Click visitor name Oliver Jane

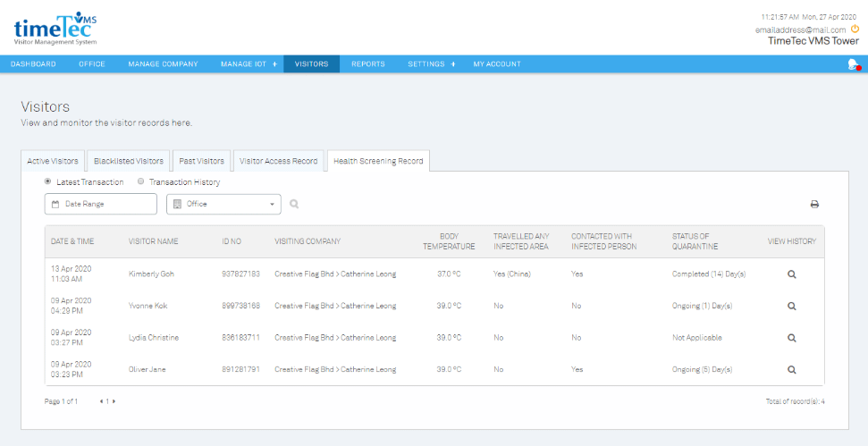point(147,370)
